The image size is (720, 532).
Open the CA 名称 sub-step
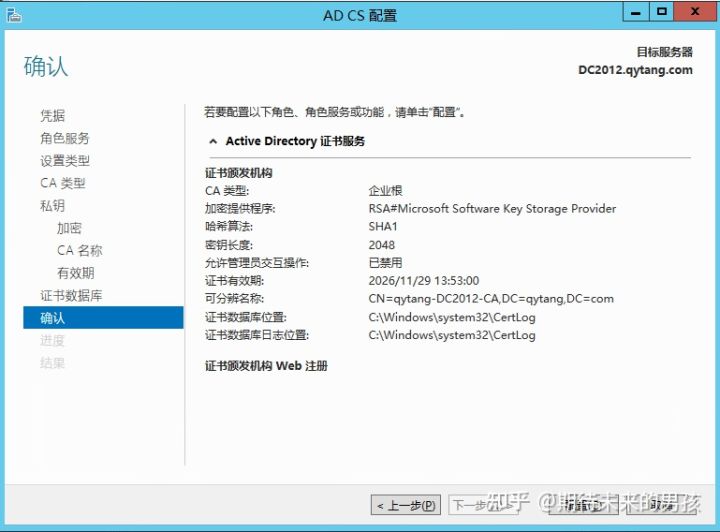click(79, 250)
